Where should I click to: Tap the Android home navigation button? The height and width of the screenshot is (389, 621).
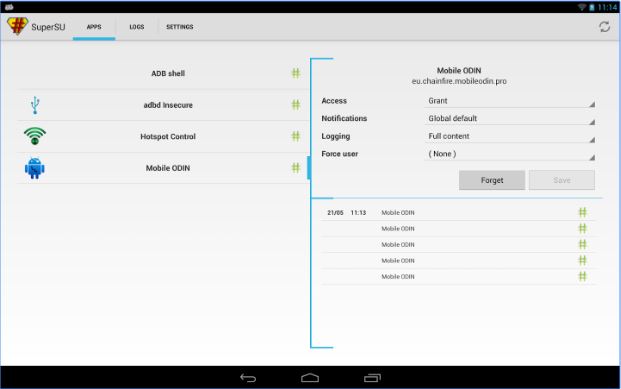[310, 378]
